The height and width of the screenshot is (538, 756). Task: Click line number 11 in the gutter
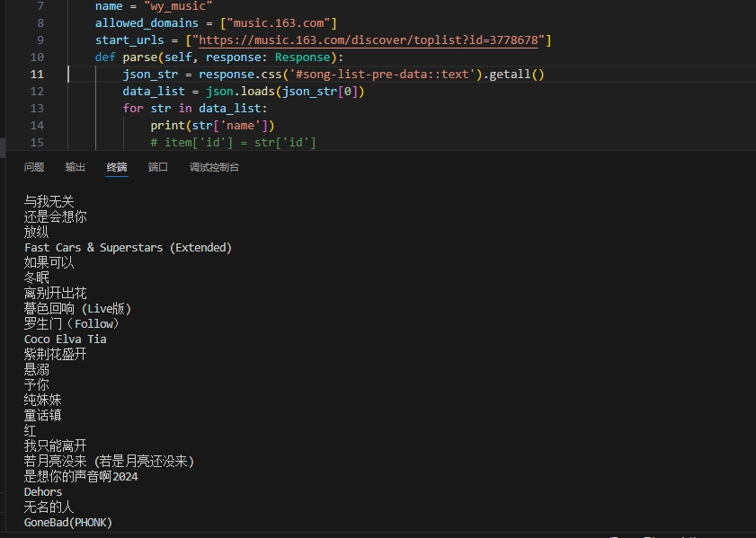click(x=37, y=75)
